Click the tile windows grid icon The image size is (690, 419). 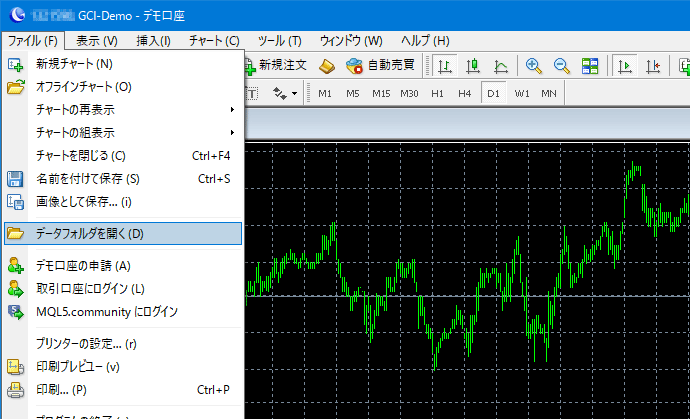(590, 66)
